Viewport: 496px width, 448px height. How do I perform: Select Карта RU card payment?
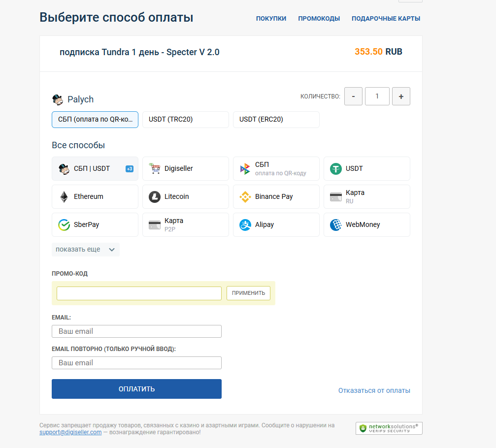click(366, 196)
